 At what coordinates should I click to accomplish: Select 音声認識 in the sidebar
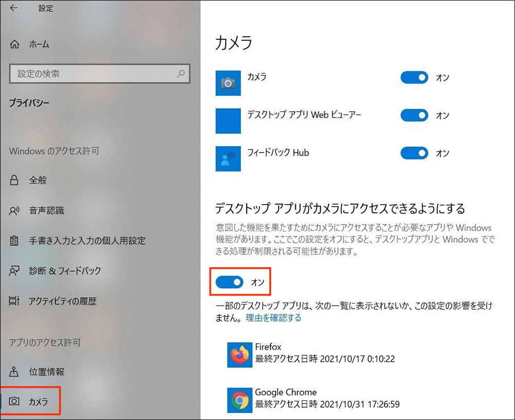pyautogui.click(x=47, y=210)
